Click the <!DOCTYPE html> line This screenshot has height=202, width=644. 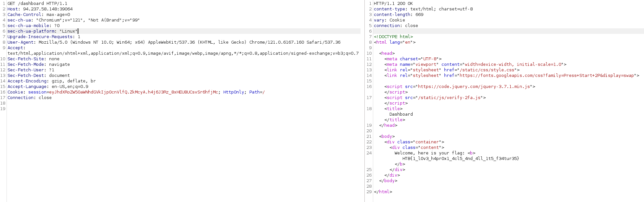[x=393, y=37]
